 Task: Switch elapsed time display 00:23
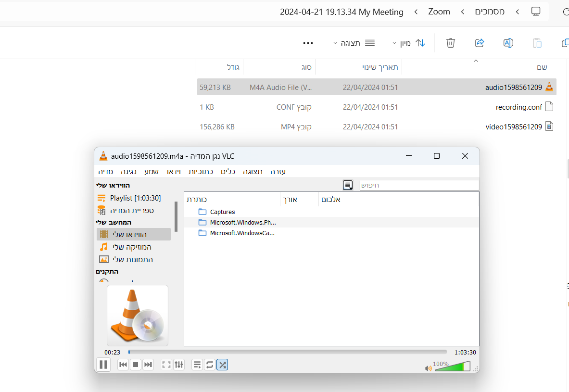coord(112,353)
